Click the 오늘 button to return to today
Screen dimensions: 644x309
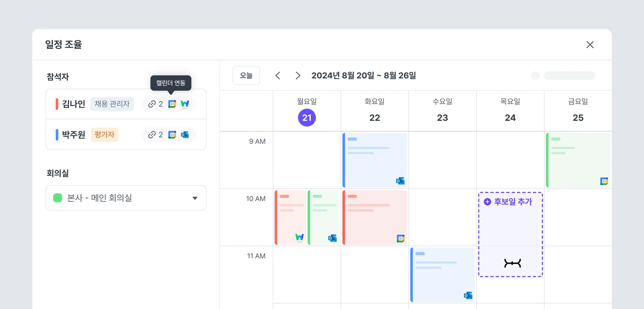pos(246,75)
